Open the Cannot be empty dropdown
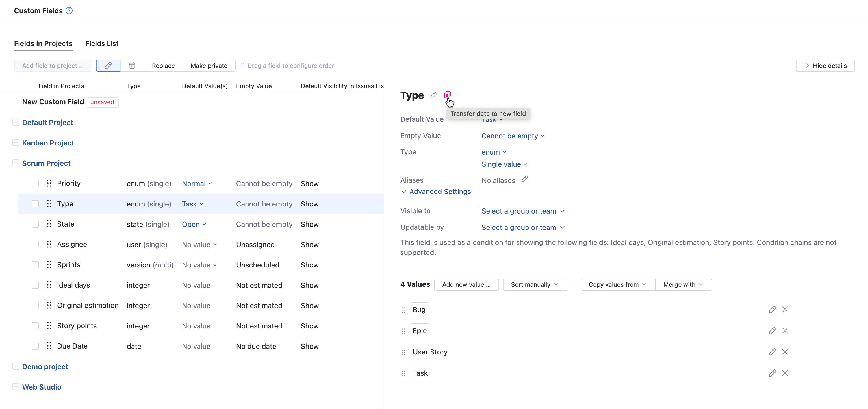868x409 pixels. [513, 136]
